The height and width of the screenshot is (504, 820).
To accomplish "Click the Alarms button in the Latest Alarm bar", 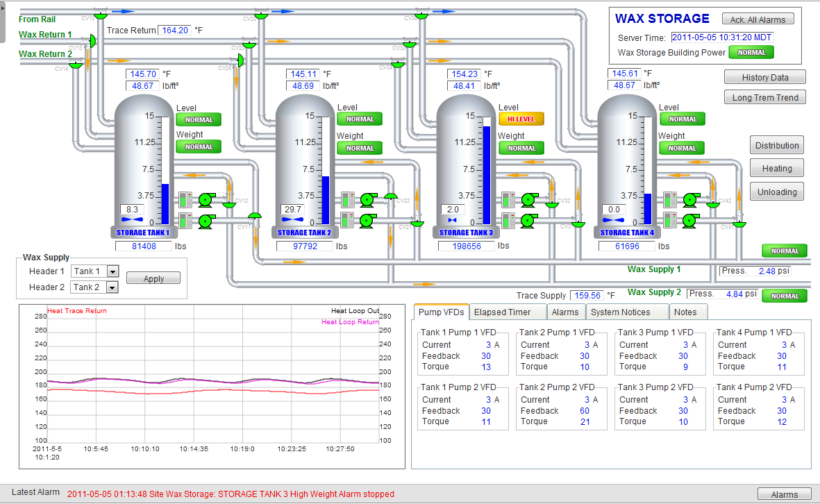I will pyautogui.click(x=785, y=494).
